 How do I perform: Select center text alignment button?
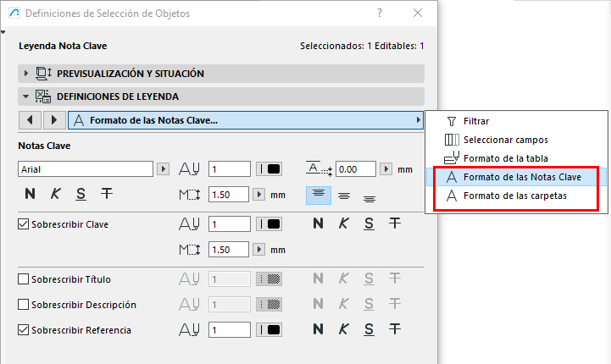[x=344, y=195]
